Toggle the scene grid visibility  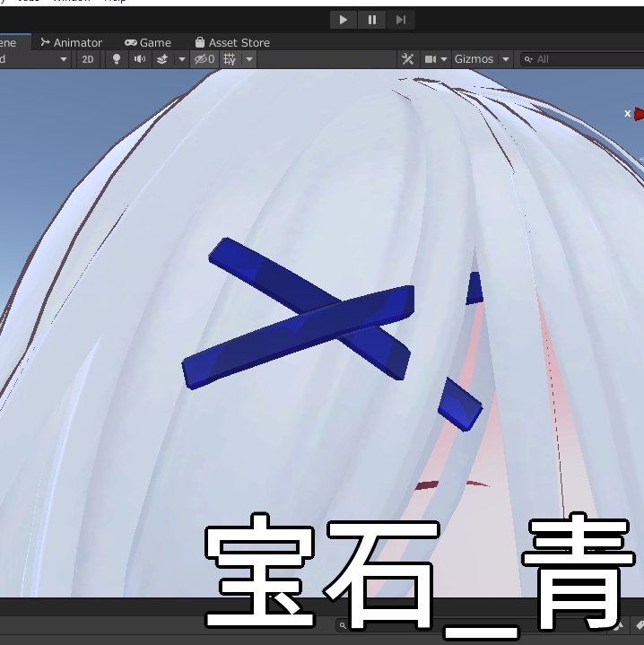[x=230, y=59]
